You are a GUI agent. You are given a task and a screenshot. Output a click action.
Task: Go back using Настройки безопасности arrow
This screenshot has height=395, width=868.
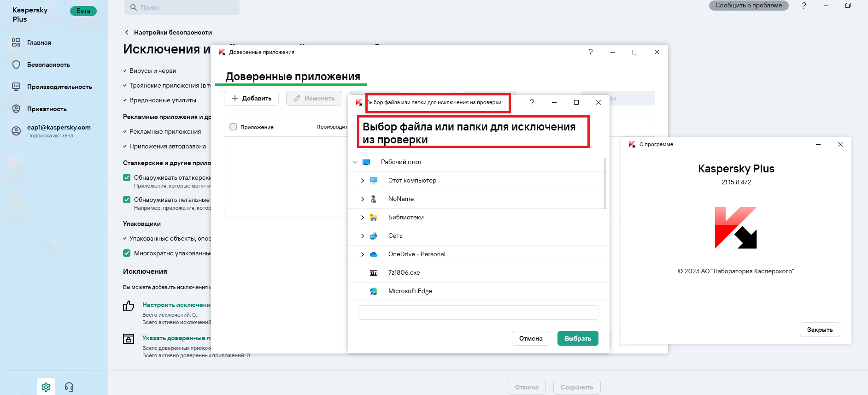click(x=127, y=32)
